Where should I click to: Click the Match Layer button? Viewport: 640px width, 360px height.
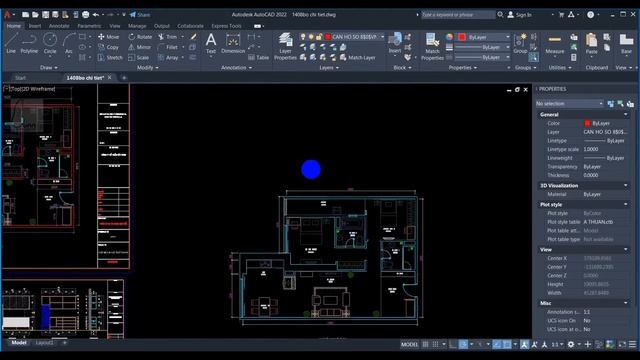358,58
